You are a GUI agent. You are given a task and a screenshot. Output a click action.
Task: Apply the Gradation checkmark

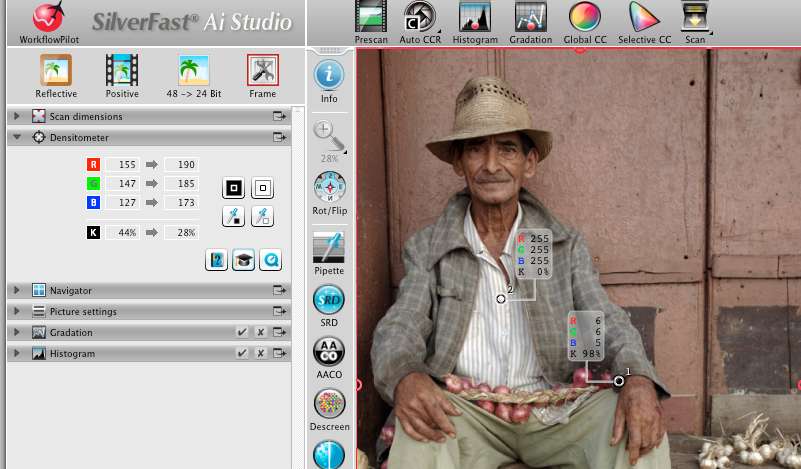coord(242,332)
